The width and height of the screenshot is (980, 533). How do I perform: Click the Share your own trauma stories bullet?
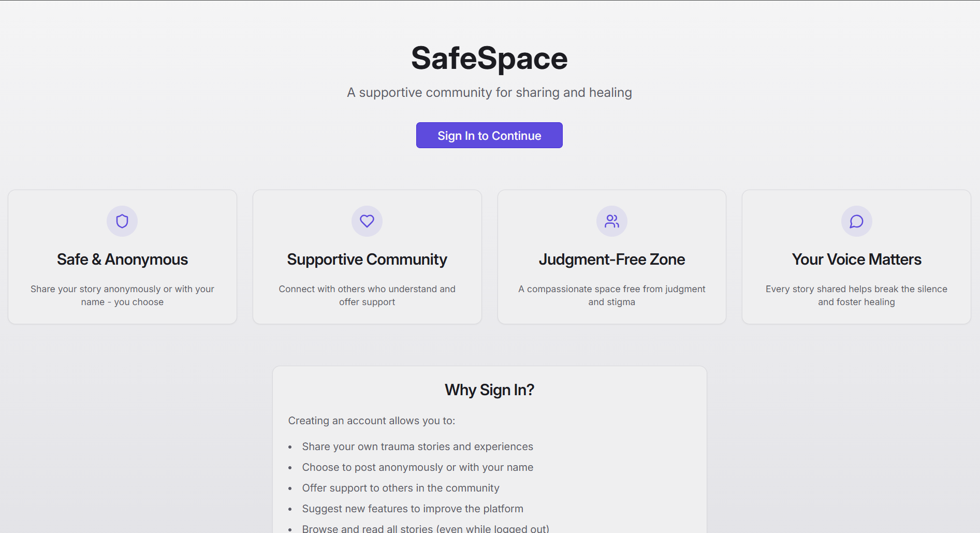(418, 446)
